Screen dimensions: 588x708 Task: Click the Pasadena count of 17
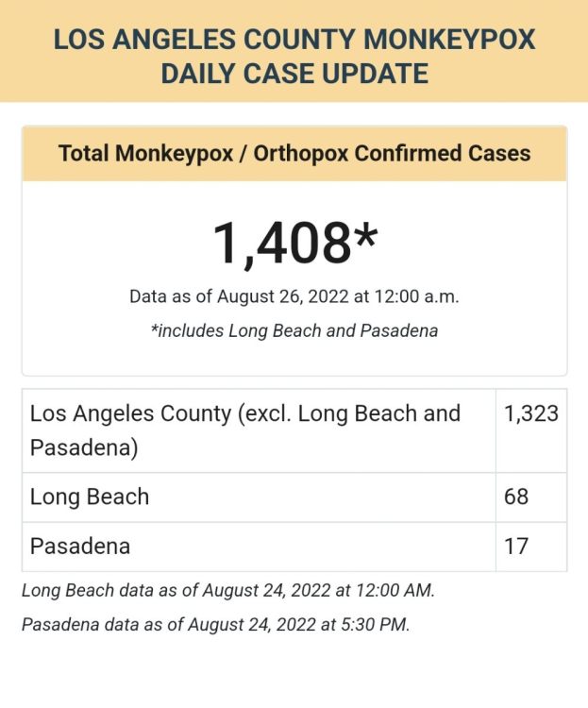[x=516, y=546]
